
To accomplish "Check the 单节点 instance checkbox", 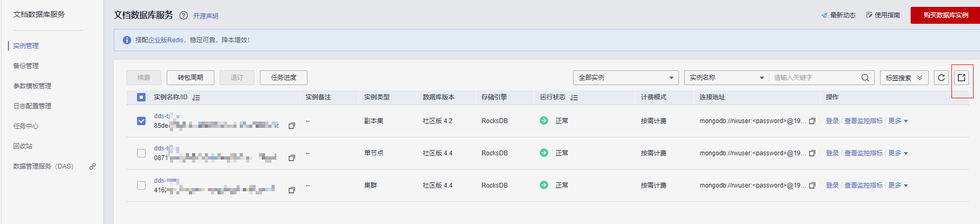I will coord(141,153).
